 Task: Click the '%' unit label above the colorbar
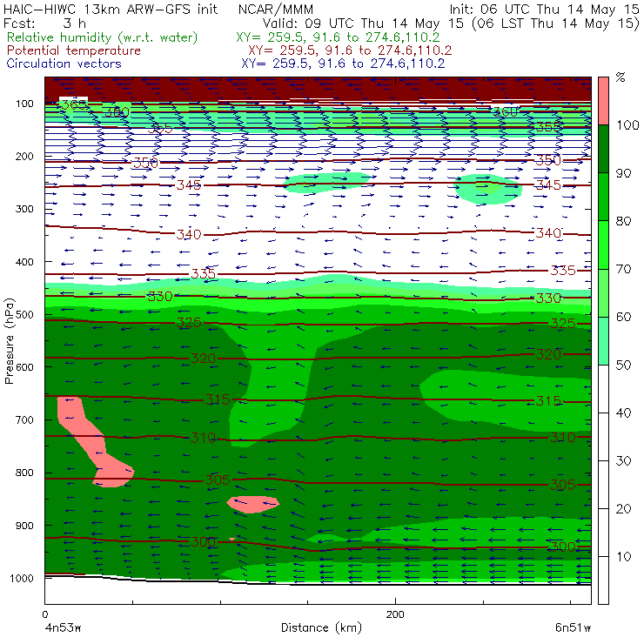coord(621,77)
